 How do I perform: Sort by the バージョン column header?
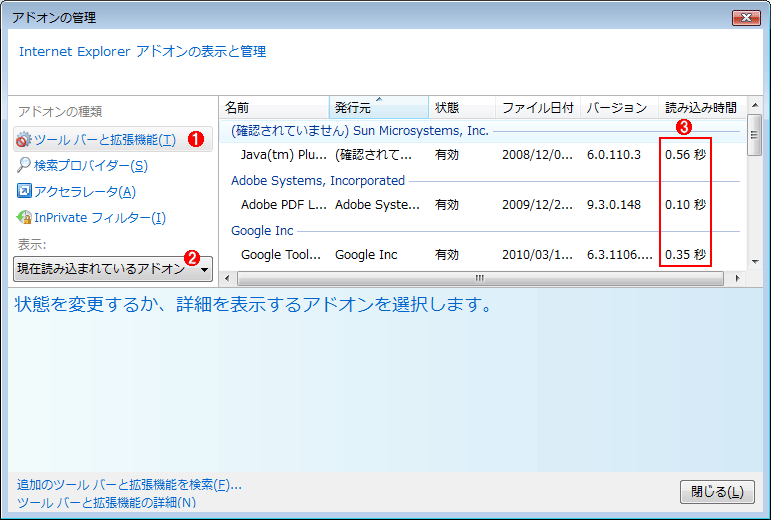point(620,107)
